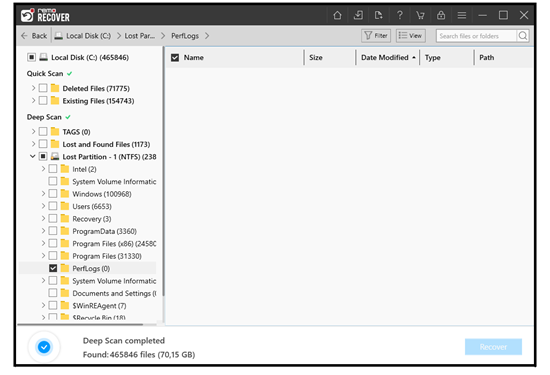Click the Users folder icon

(65, 206)
